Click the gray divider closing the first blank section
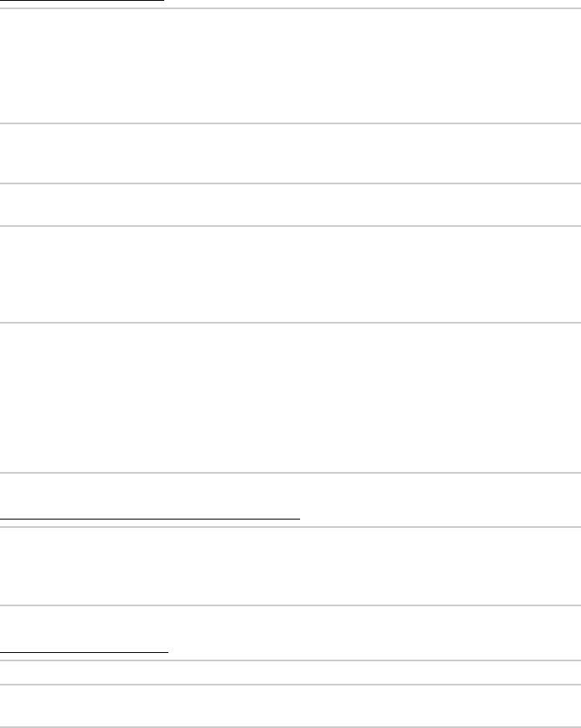 click(290, 123)
